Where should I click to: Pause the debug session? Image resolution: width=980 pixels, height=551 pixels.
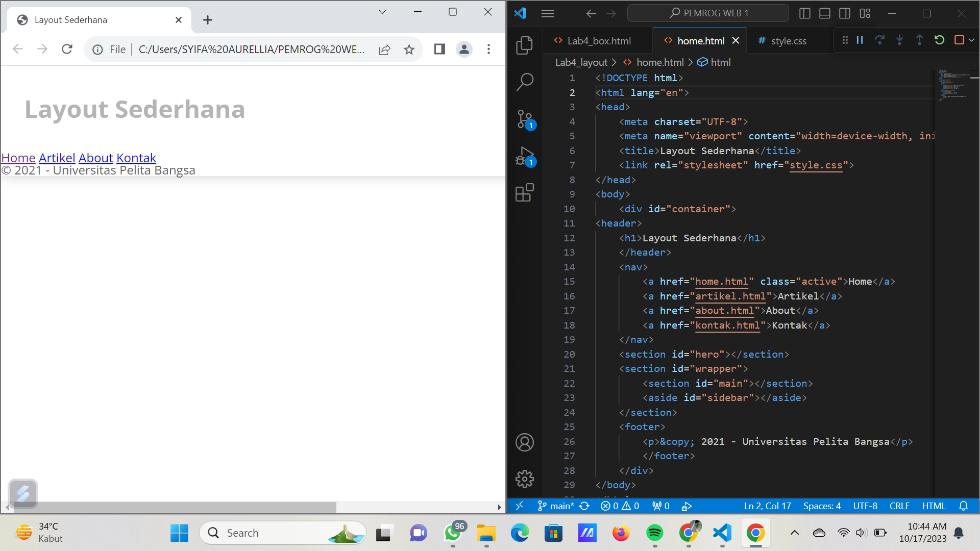pyautogui.click(x=860, y=40)
